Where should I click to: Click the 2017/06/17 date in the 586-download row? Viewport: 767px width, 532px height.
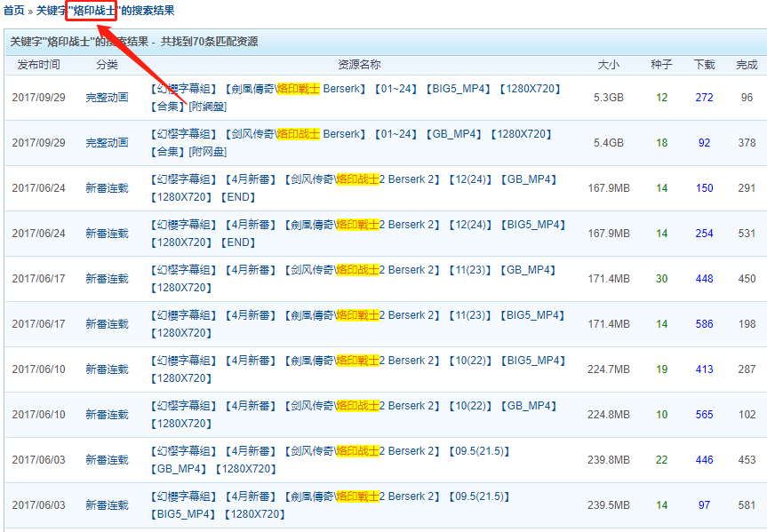(x=38, y=323)
